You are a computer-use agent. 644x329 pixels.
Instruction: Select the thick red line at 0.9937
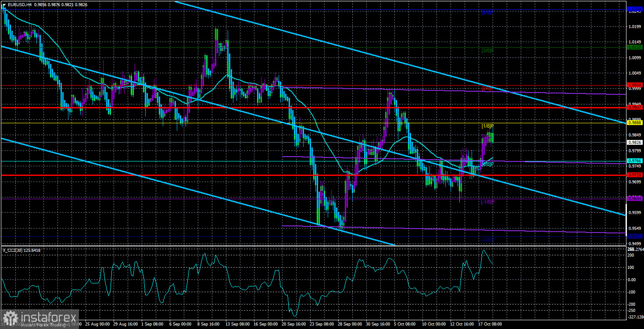pos(313,107)
